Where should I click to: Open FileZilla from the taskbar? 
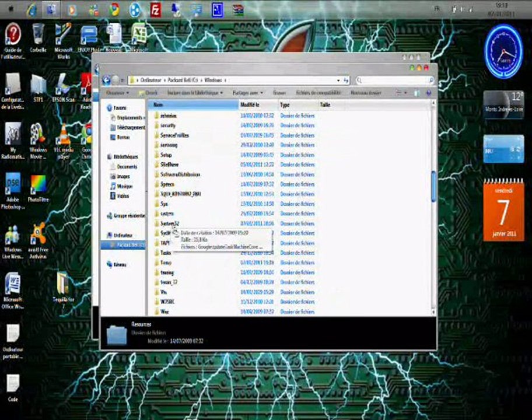point(155,10)
